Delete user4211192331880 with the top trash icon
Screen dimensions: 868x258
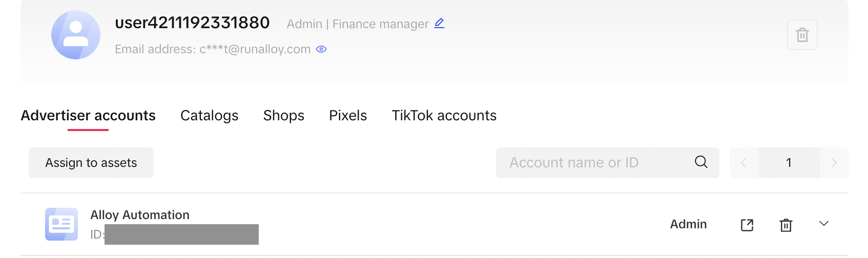tap(802, 35)
